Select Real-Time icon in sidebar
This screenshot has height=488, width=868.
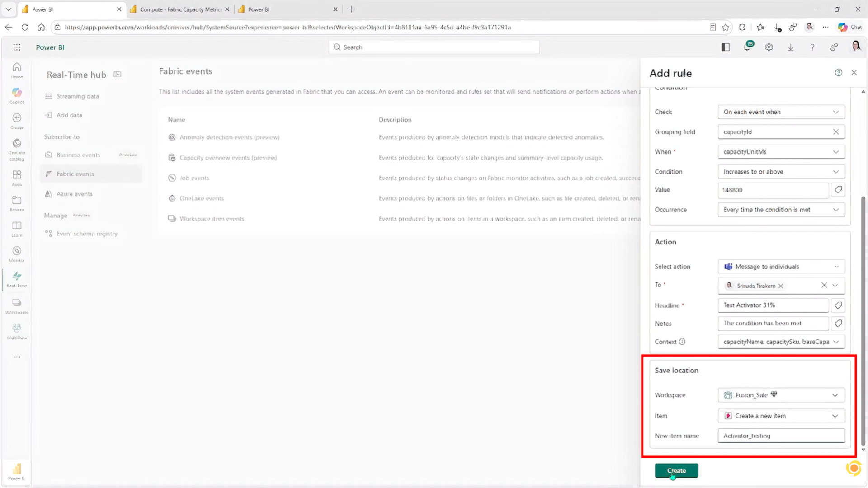click(17, 279)
